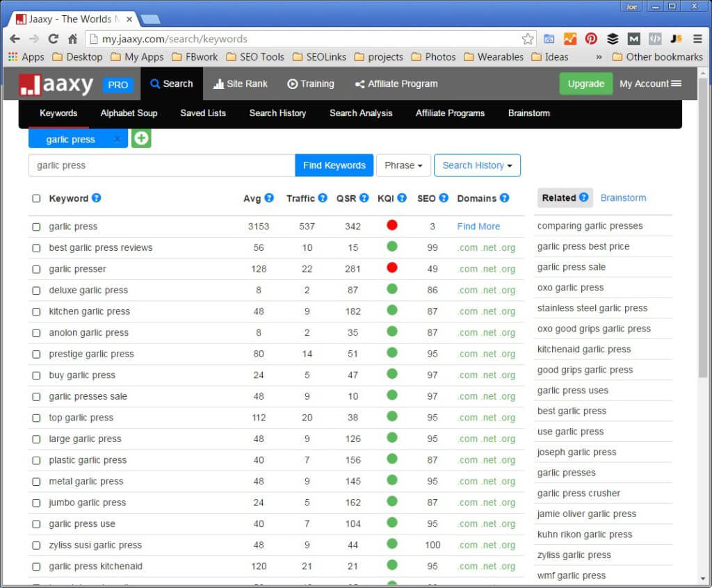Open the Apps grid bookmark
Image resolution: width=712 pixels, height=588 pixels.
pos(26,57)
